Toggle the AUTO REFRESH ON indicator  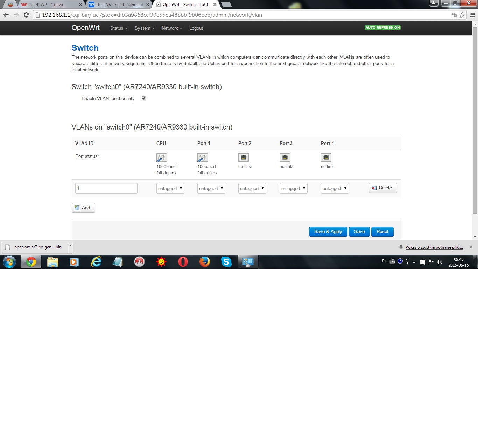[382, 28]
